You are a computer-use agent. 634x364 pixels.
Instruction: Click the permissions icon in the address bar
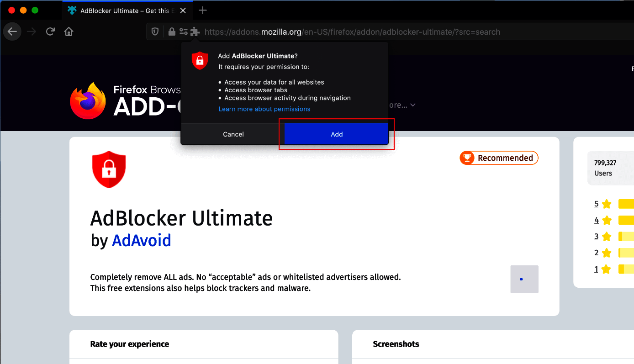pos(184,32)
